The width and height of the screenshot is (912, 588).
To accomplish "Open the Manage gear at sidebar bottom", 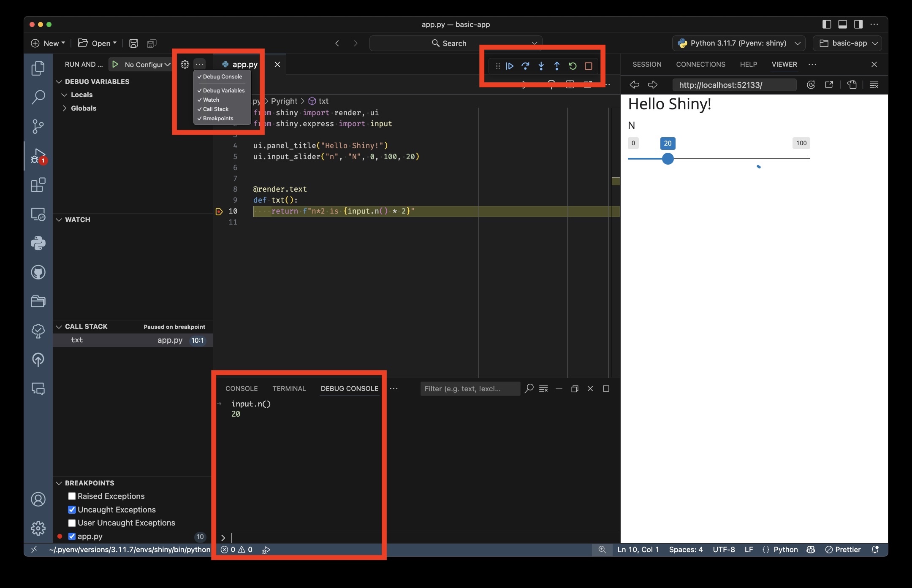I will 38,528.
